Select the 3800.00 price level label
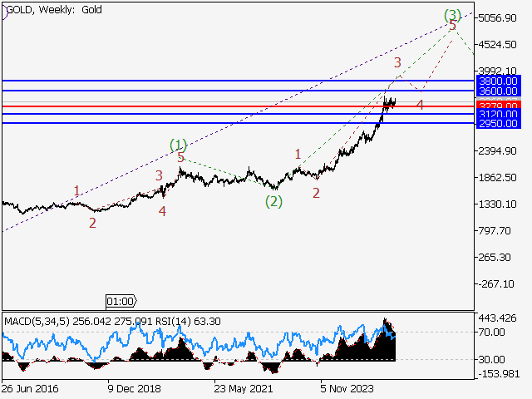The image size is (532, 399). click(x=499, y=81)
